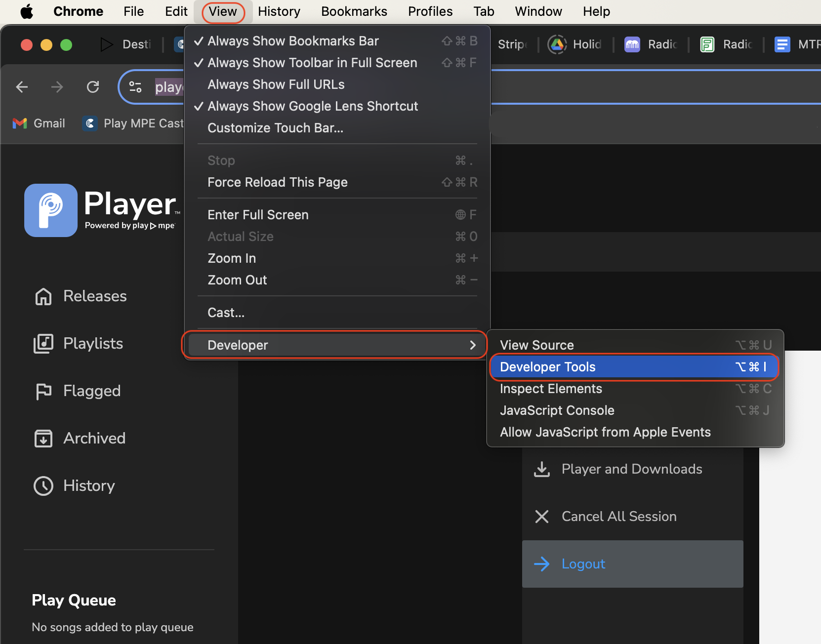Click the Archived box icon
Image resolution: width=821 pixels, height=644 pixels.
(x=43, y=439)
